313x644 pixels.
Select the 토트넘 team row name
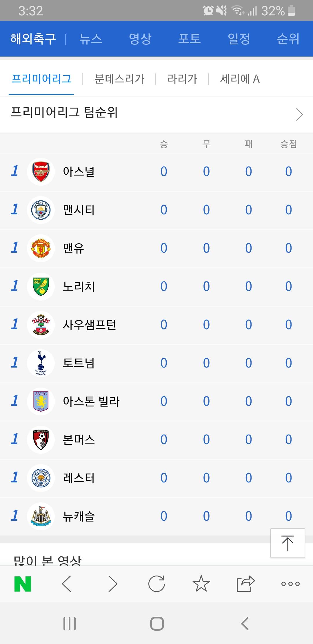coord(79,363)
